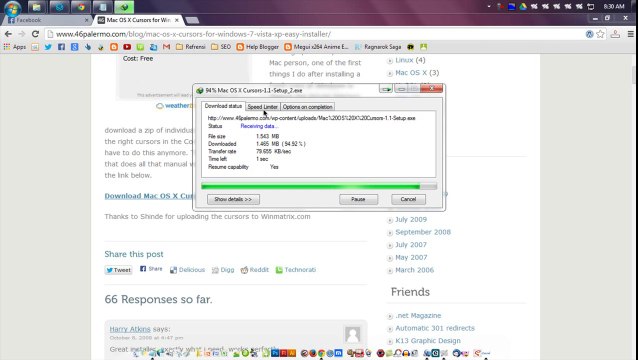
Task: Open Linux category link
Action: [404, 60]
